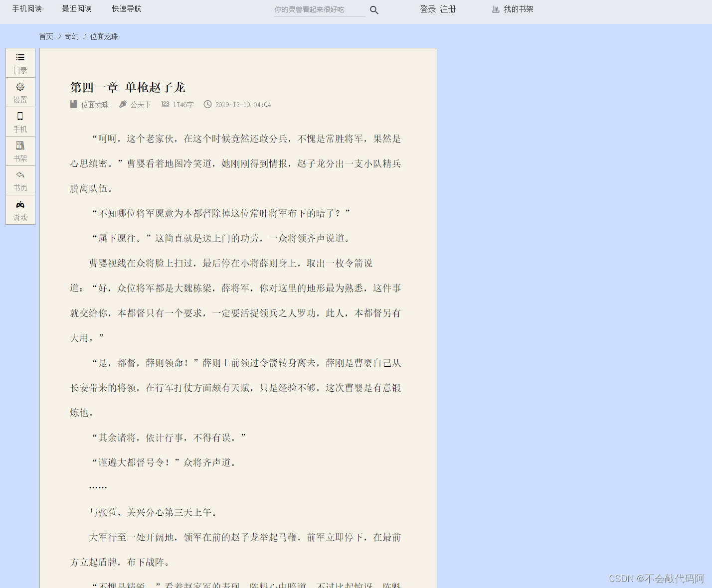Screen dimensions: 712x588
Task: Click inside the search input field
Action: (x=319, y=9)
